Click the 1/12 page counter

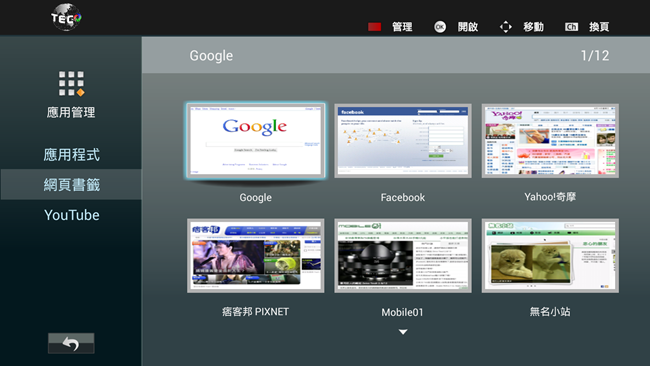[595, 56]
